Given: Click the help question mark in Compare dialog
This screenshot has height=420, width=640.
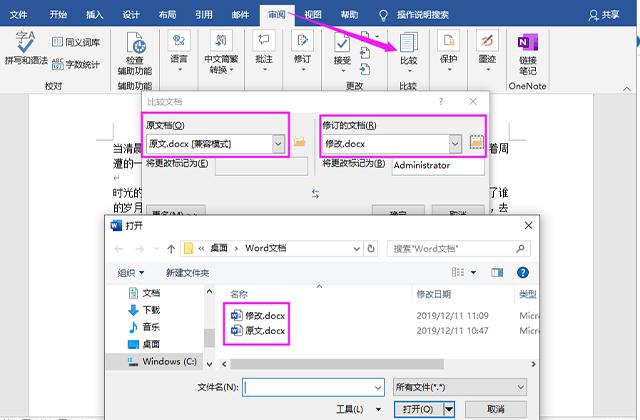Looking at the screenshot, I should coord(441,101).
